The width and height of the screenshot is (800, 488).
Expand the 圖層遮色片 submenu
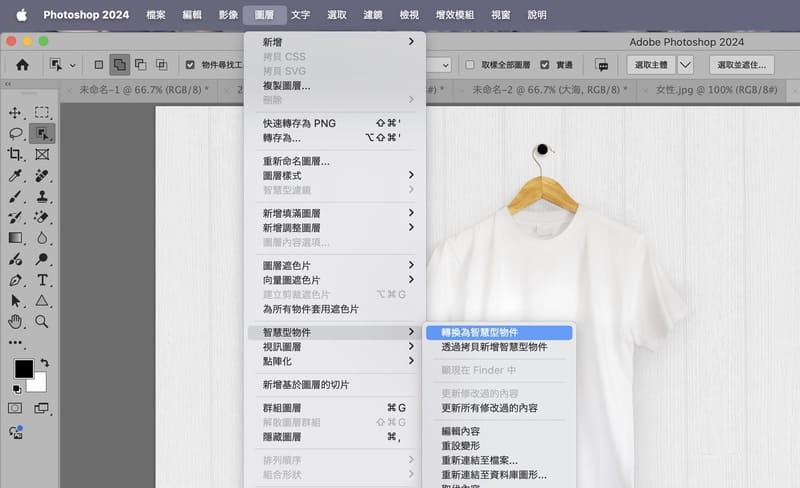pos(337,265)
